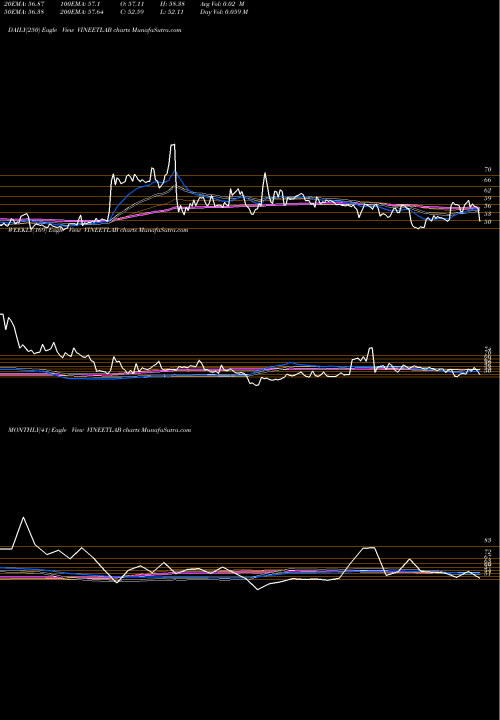Click the open price O: value
Image resolution: width=500 pixels, height=720 pixels.
click(x=132, y=4)
